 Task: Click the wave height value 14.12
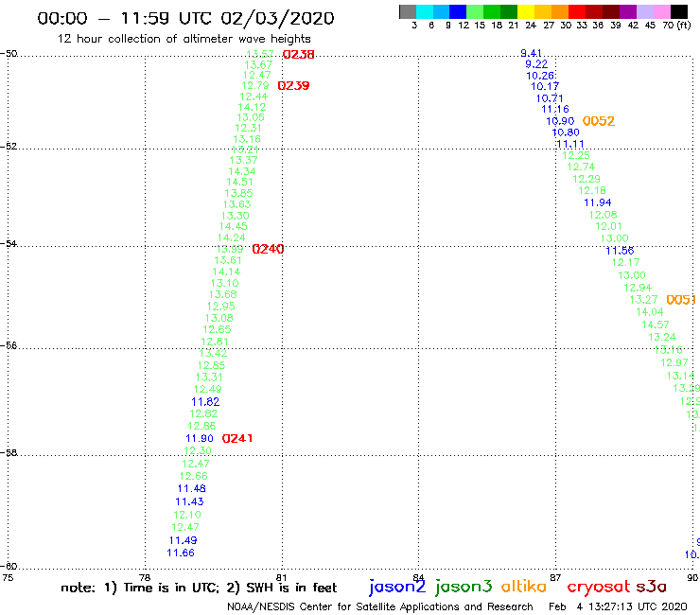click(x=252, y=107)
